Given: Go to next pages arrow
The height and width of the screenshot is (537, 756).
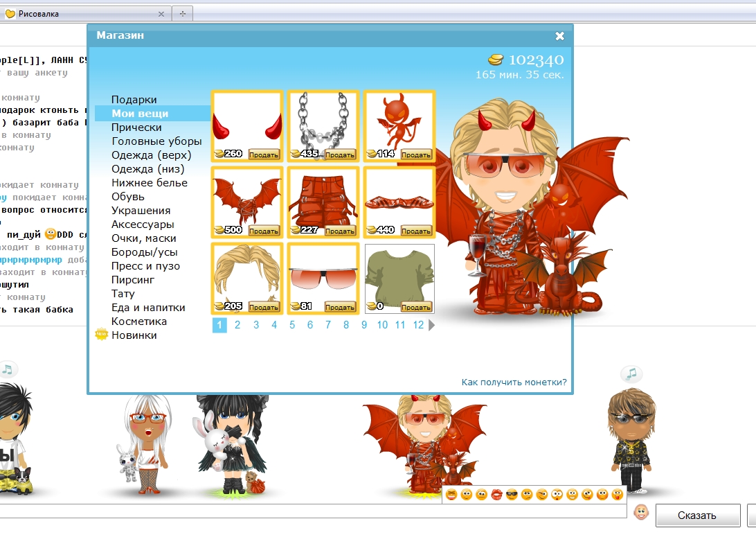Looking at the screenshot, I should click(432, 325).
